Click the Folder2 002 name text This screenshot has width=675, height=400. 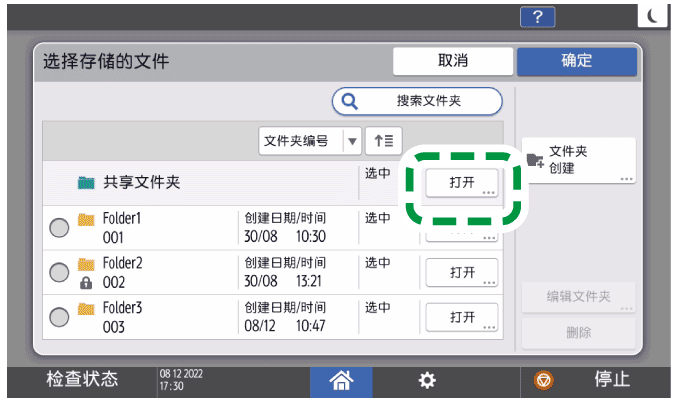tap(123, 272)
